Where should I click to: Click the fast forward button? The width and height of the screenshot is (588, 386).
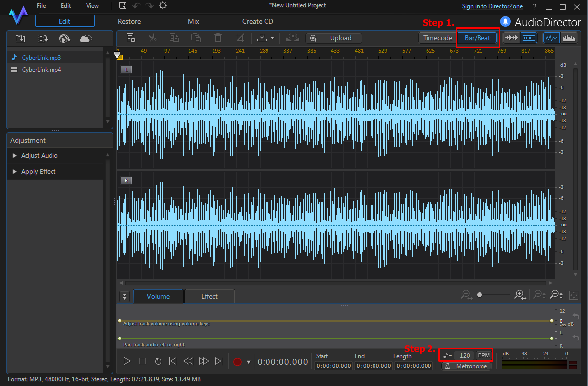coord(204,361)
